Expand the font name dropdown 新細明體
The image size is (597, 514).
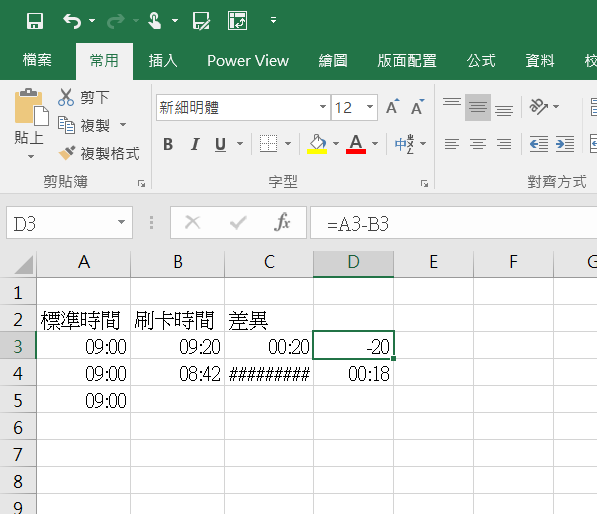pos(322,107)
